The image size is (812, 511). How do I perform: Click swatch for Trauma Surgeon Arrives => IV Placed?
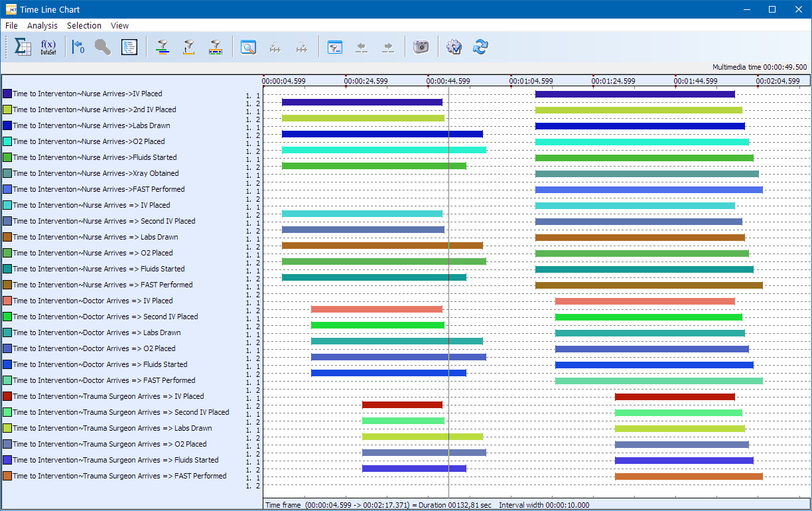7,396
